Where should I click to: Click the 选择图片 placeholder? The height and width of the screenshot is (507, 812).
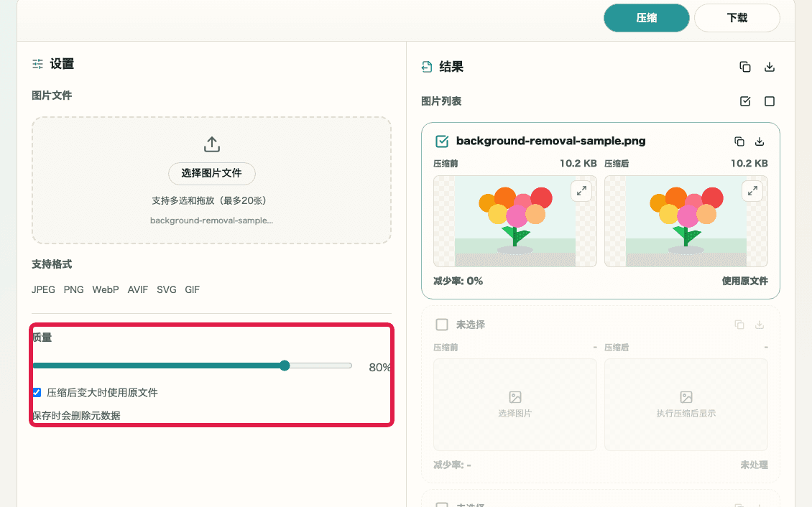515,404
